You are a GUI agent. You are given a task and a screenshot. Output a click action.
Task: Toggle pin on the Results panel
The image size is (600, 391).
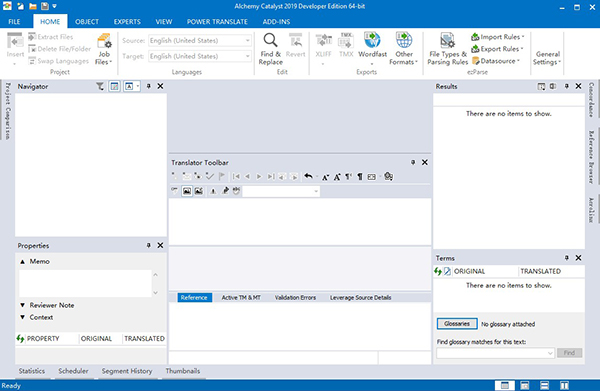566,86
